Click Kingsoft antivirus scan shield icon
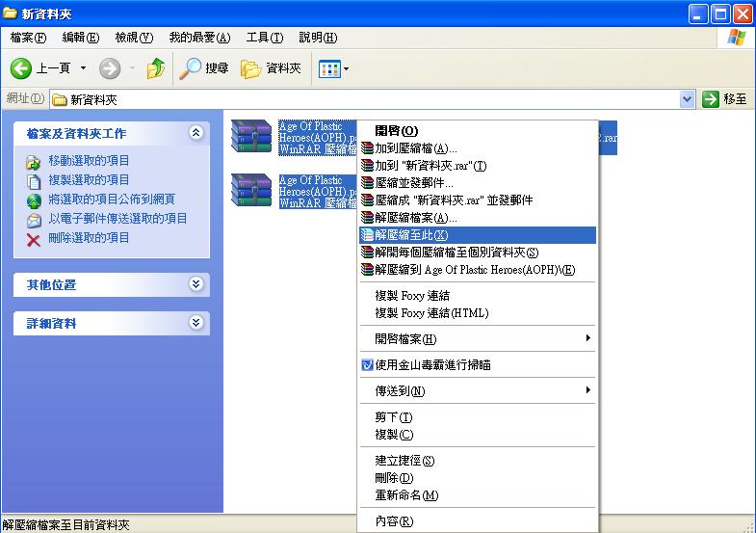This screenshot has height=533, width=756. (367, 365)
